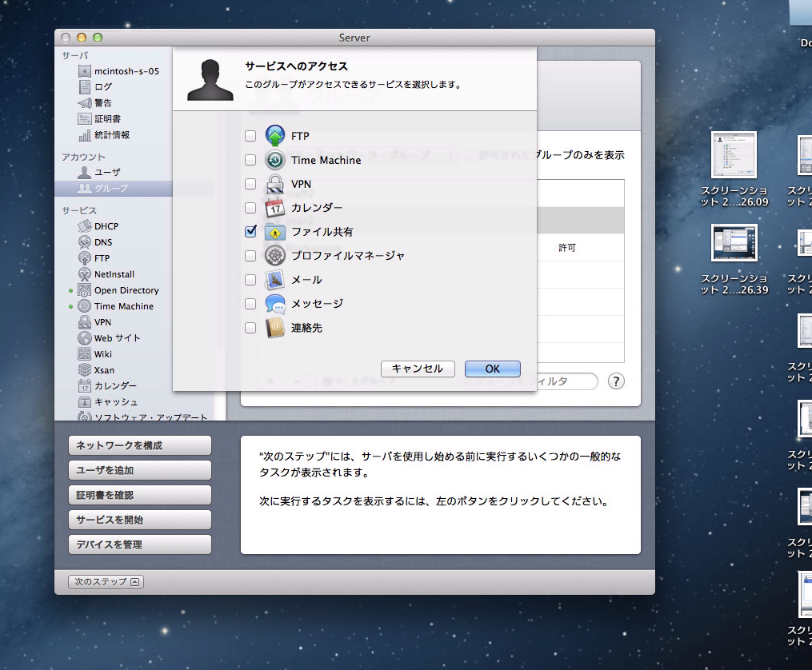This screenshot has height=670, width=812.
Task: Click the Mail stamp icon in dialog
Action: click(275, 280)
